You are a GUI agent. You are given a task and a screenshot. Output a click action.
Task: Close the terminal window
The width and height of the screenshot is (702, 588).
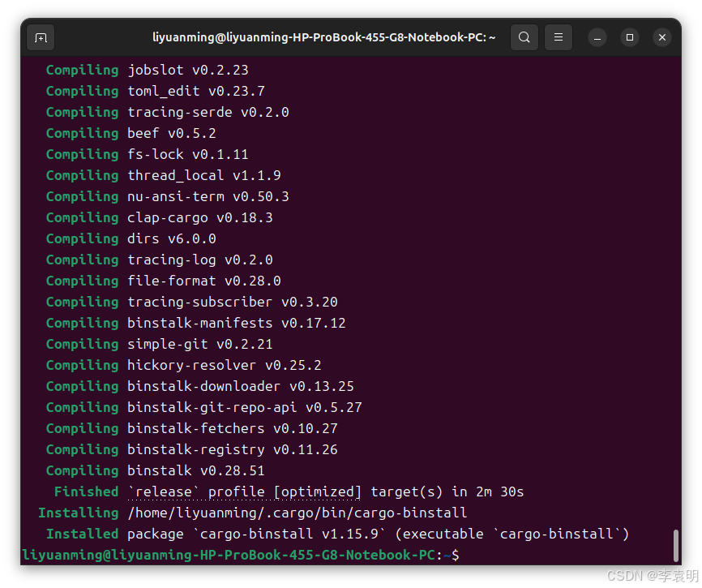(662, 37)
